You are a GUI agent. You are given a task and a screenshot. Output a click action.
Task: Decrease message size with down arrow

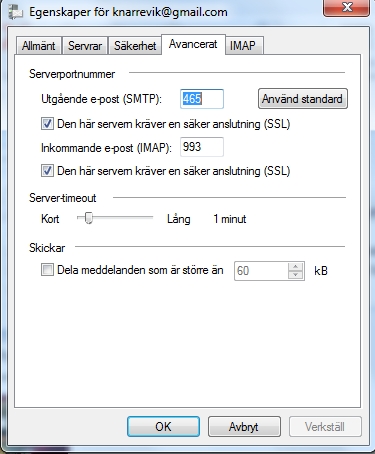[x=295, y=275]
